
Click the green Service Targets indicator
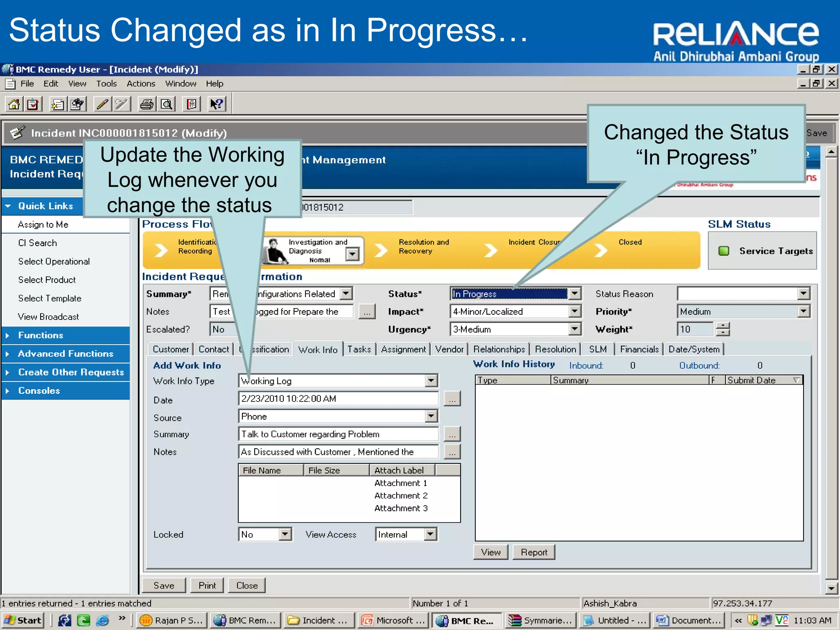(x=724, y=251)
